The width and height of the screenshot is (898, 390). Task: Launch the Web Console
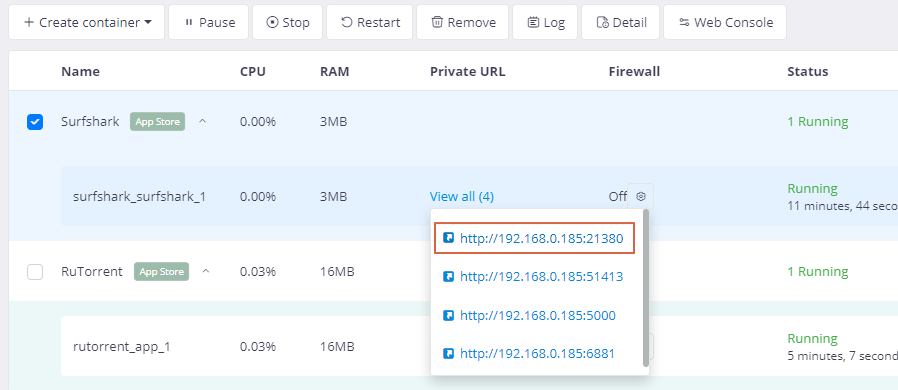click(x=724, y=22)
